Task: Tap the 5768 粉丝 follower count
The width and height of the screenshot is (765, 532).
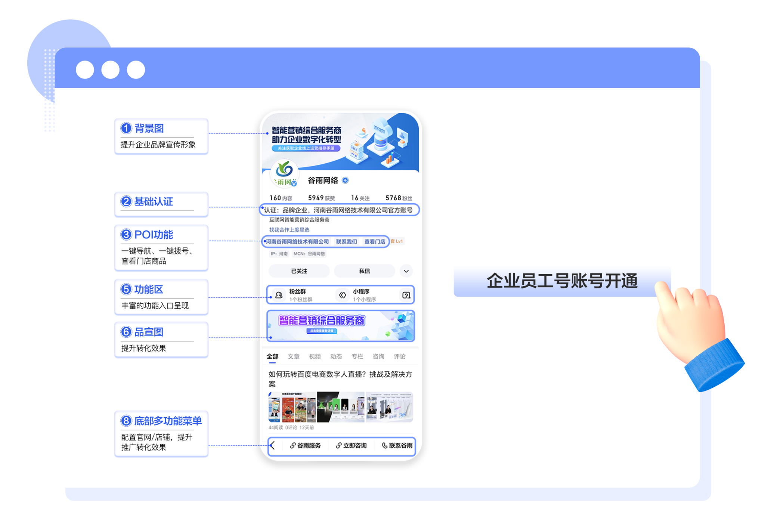Action: tap(399, 198)
